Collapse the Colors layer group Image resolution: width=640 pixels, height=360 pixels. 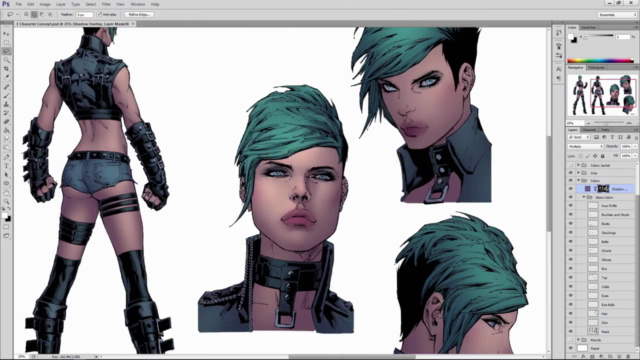[578, 180]
